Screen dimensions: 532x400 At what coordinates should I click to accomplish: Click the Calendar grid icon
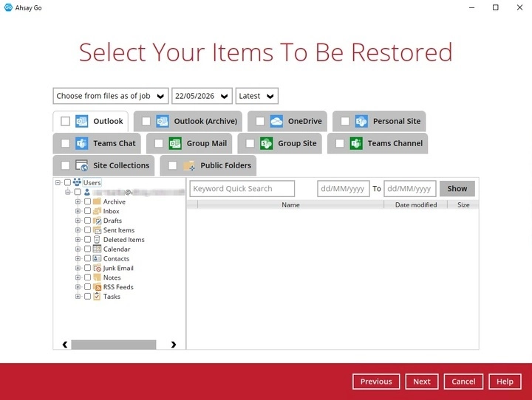coord(97,249)
